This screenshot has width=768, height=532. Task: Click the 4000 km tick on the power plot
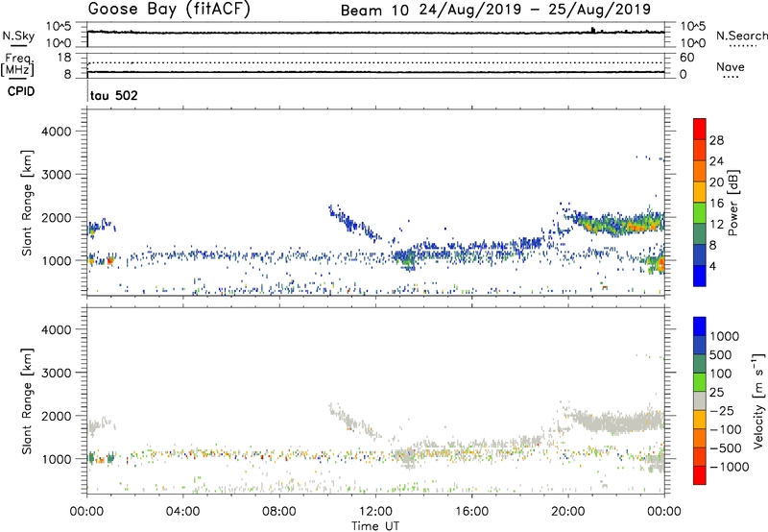point(56,132)
